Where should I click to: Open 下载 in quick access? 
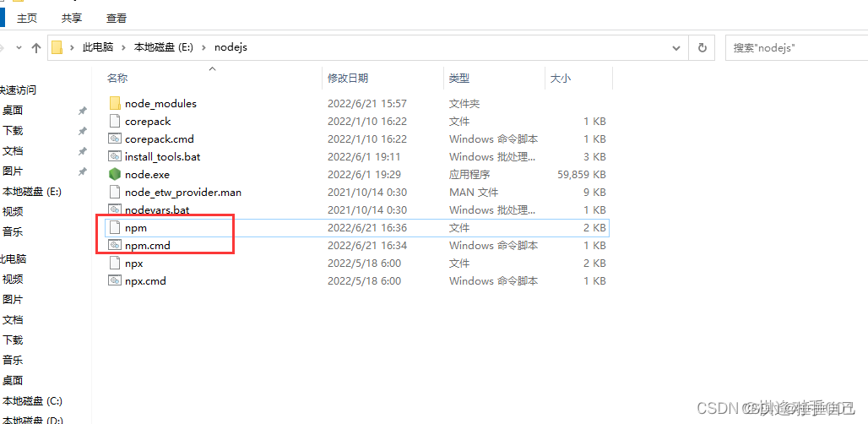tap(13, 131)
